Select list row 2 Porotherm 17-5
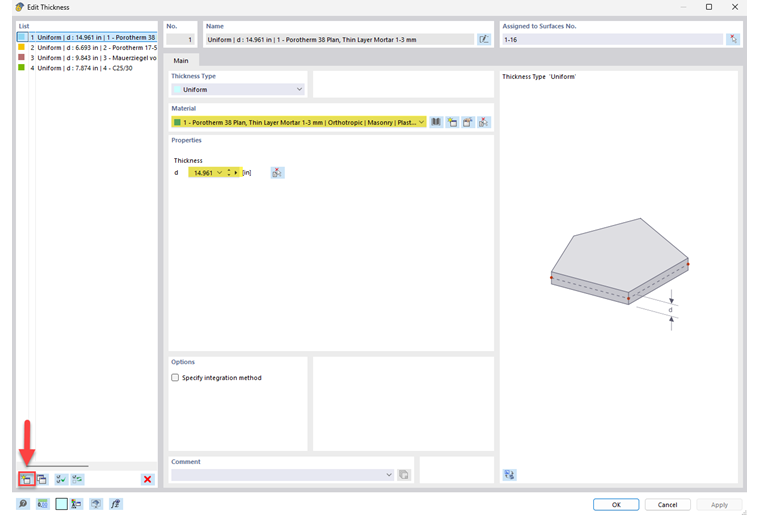The image size is (760, 515). [x=87, y=47]
